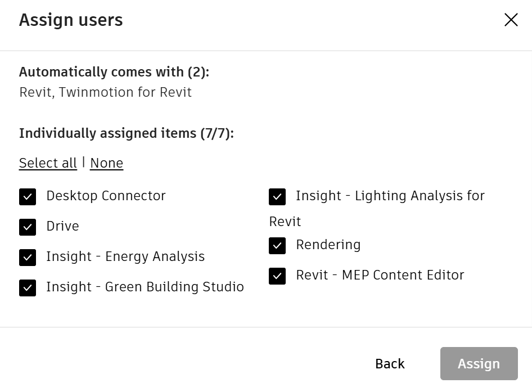
Task: Click the Assign button
Action: [479, 364]
